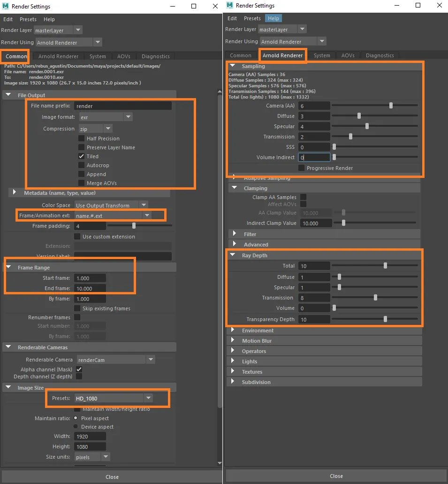This screenshot has width=448, height=484.
Task: Expand the Advanced section
Action: point(235,244)
